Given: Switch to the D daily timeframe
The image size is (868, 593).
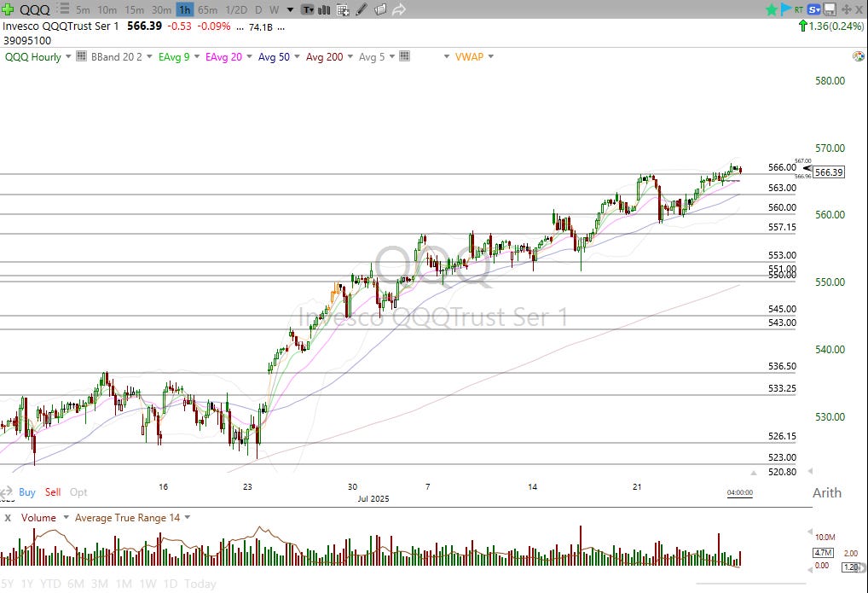Looking at the screenshot, I should [258, 9].
